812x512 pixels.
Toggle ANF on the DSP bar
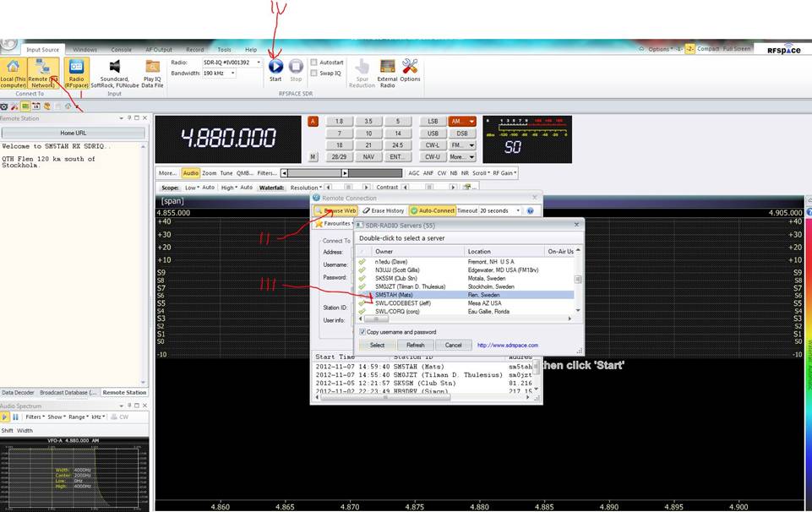(x=428, y=173)
